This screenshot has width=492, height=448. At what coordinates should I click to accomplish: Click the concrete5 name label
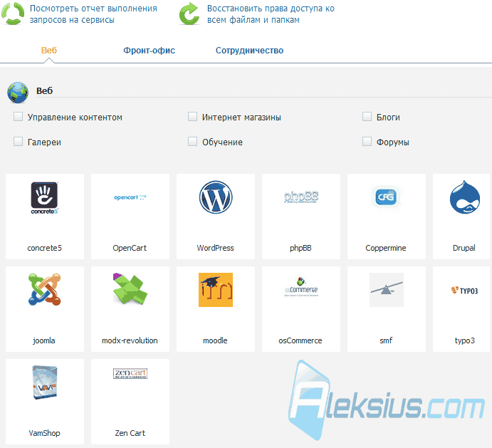45,248
